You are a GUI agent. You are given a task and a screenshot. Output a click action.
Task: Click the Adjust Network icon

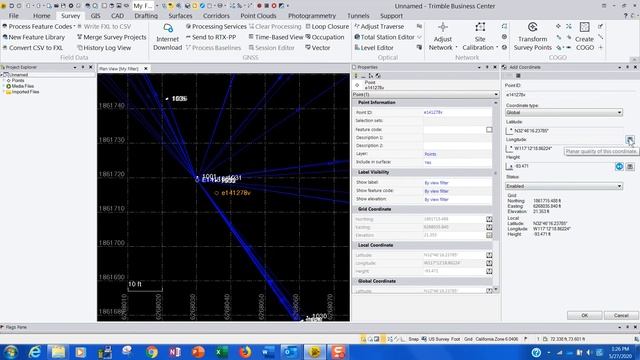tap(442, 28)
